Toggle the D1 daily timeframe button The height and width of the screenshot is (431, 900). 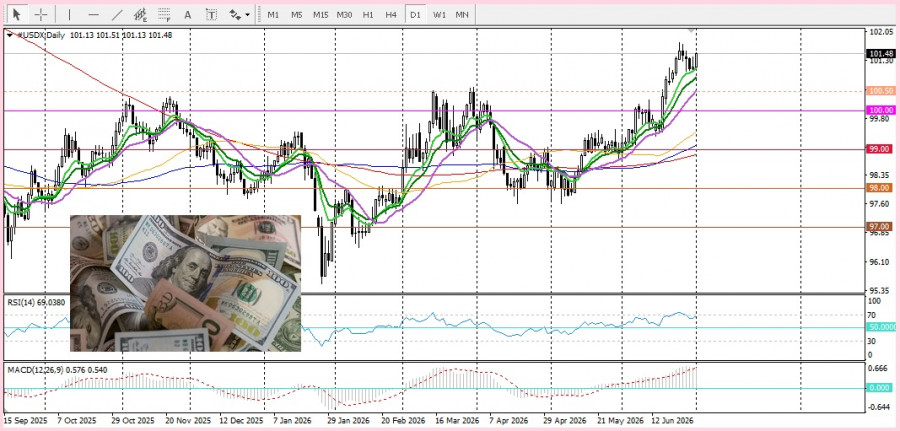click(415, 15)
